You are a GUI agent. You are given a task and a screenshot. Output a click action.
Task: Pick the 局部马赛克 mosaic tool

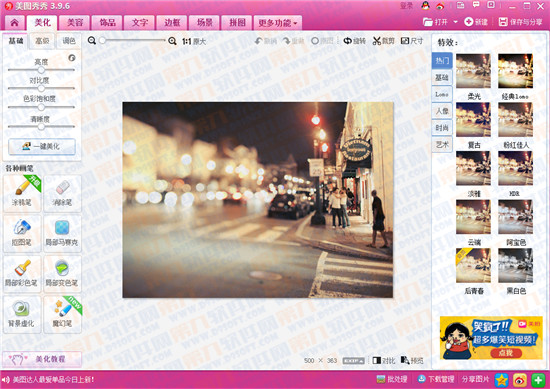tap(62, 233)
